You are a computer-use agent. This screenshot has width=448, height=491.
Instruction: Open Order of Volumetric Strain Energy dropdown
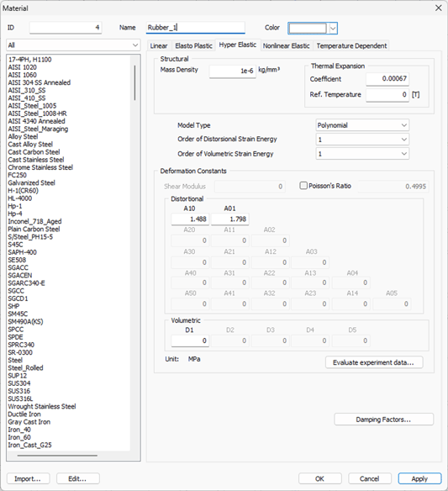click(x=362, y=154)
